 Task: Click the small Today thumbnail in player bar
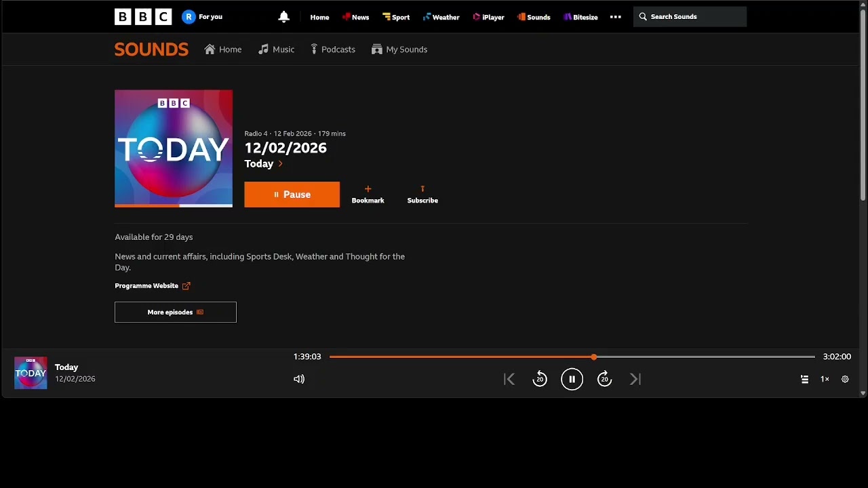pos(31,373)
